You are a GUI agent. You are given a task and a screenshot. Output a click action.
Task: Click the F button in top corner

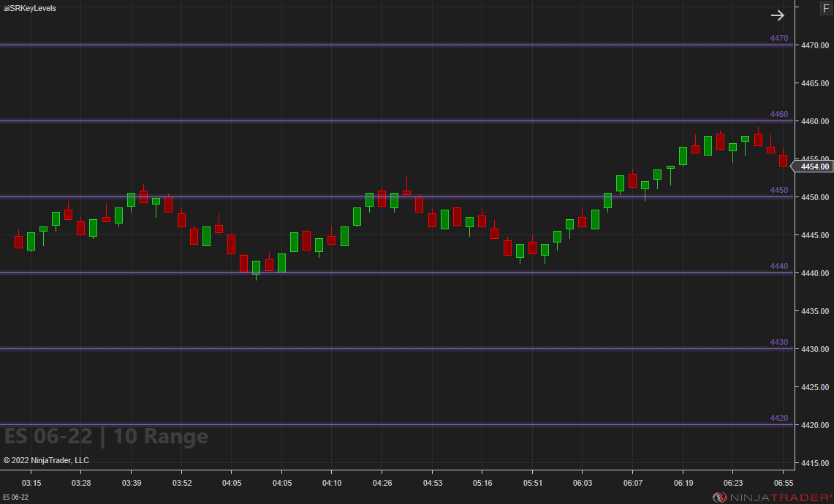(825, 9)
